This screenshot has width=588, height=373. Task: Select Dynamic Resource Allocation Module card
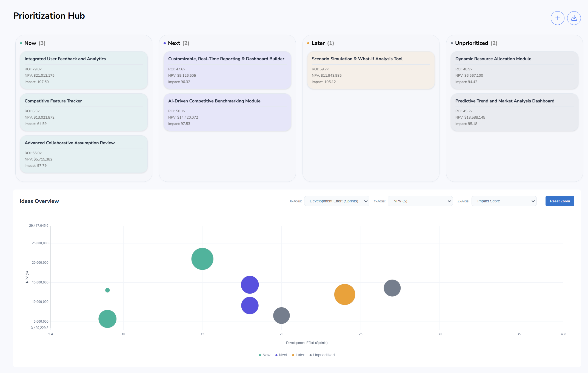pyautogui.click(x=514, y=70)
